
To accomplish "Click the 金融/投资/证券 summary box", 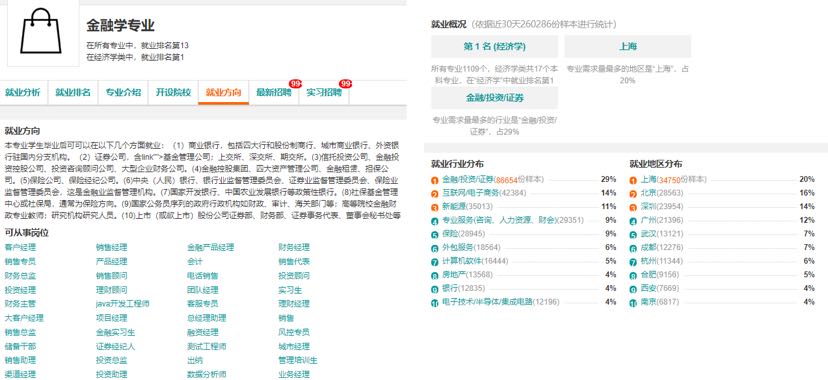I will click(494, 98).
